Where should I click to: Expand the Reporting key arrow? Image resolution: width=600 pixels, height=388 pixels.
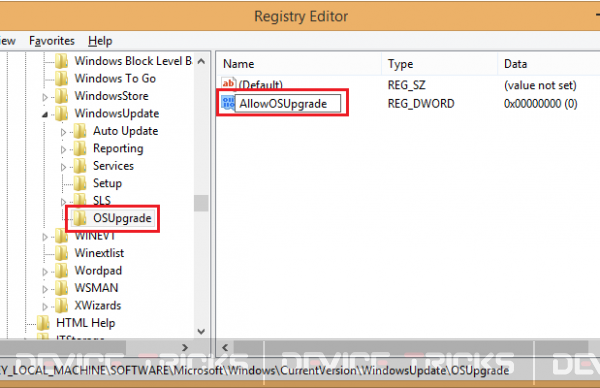(64, 149)
